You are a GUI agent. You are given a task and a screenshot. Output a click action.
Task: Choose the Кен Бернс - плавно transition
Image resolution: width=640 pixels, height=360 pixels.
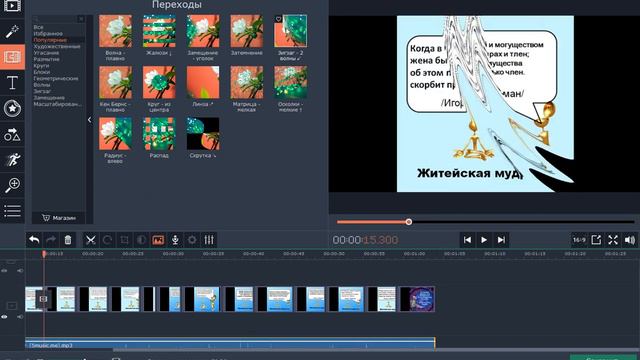tap(116, 82)
